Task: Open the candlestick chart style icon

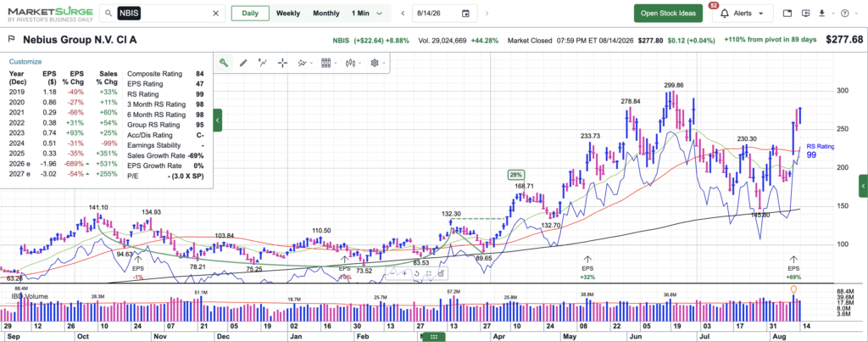Action: coord(349,63)
